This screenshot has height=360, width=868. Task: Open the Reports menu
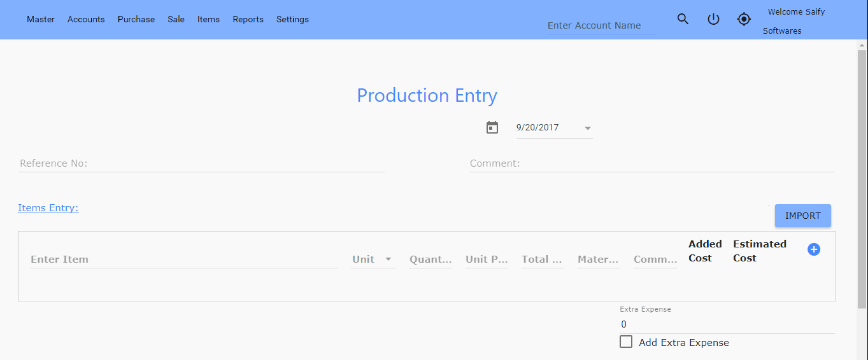tap(248, 19)
